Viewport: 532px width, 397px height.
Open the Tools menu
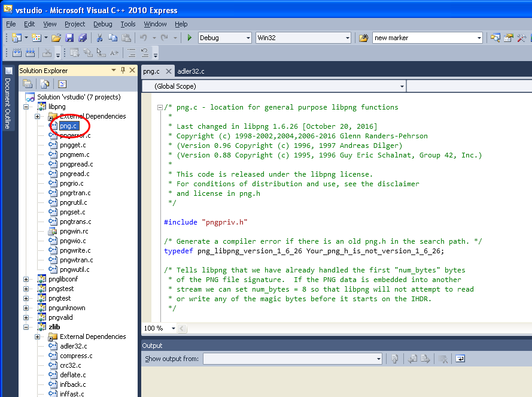point(128,24)
